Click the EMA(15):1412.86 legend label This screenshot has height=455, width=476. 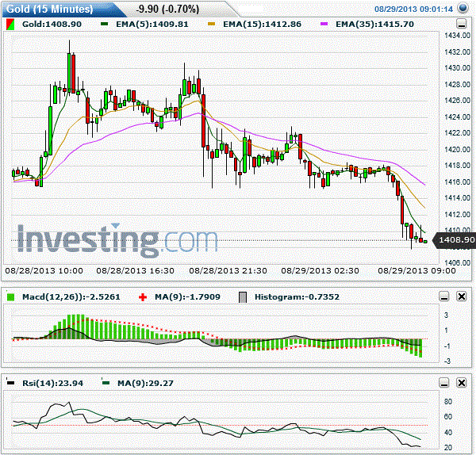(263, 25)
